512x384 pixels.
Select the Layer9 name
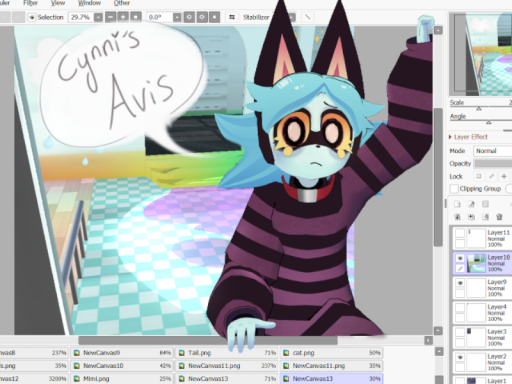click(x=497, y=282)
